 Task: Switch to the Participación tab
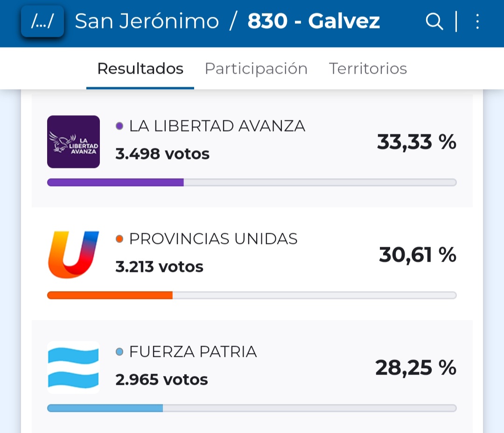click(256, 69)
